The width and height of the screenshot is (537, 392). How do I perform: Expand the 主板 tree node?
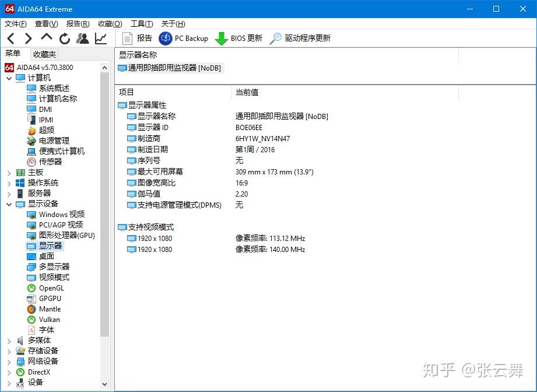coord(9,172)
